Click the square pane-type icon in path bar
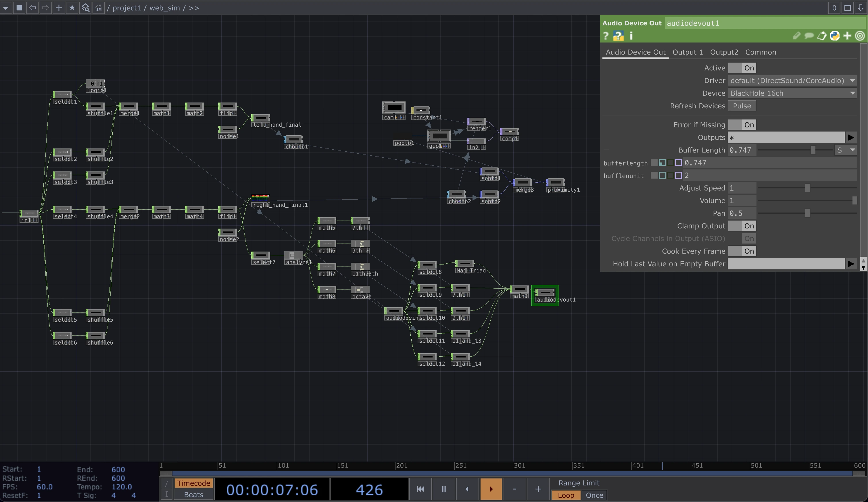The image size is (868, 502). pos(19,7)
